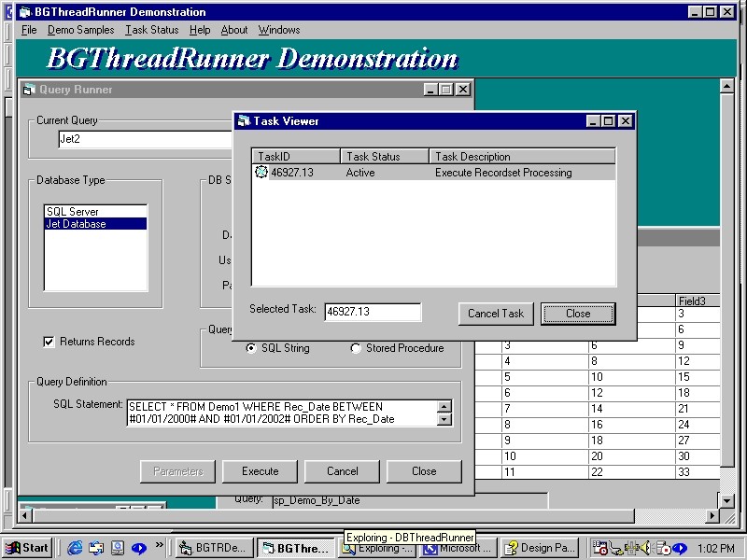
Task: Click the BGThreadRunner Demonstration title bar icon
Action: click(x=25, y=12)
